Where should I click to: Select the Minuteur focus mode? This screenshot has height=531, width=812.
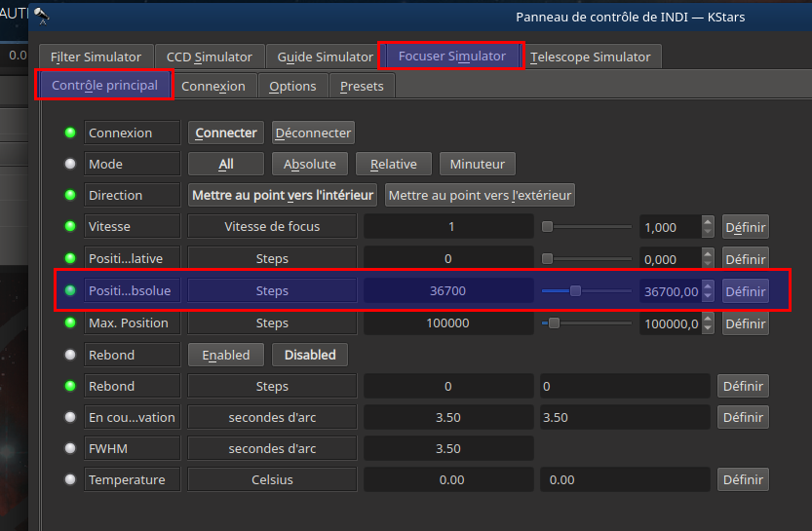(x=478, y=164)
